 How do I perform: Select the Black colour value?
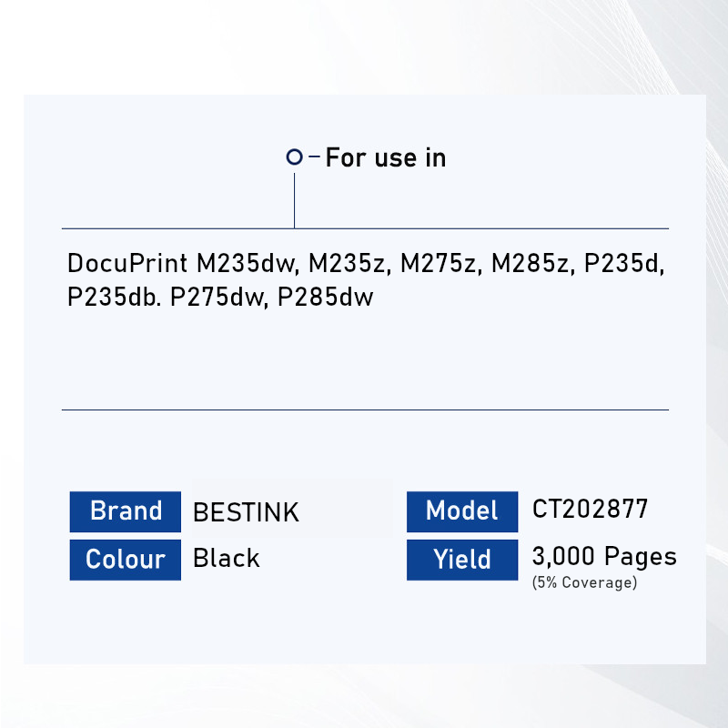[227, 558]
